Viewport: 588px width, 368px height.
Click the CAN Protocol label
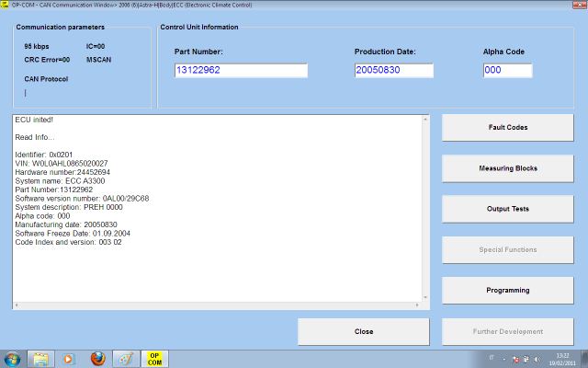[x=46, y=79]
